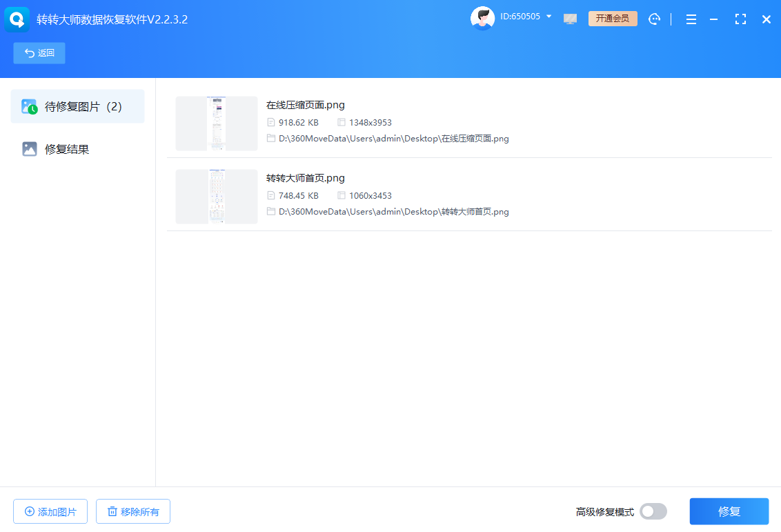The width and height of the screenshot is (781, 532).
Task: Click the document icon next to 918.62 KB
Action: coord(270,122)
